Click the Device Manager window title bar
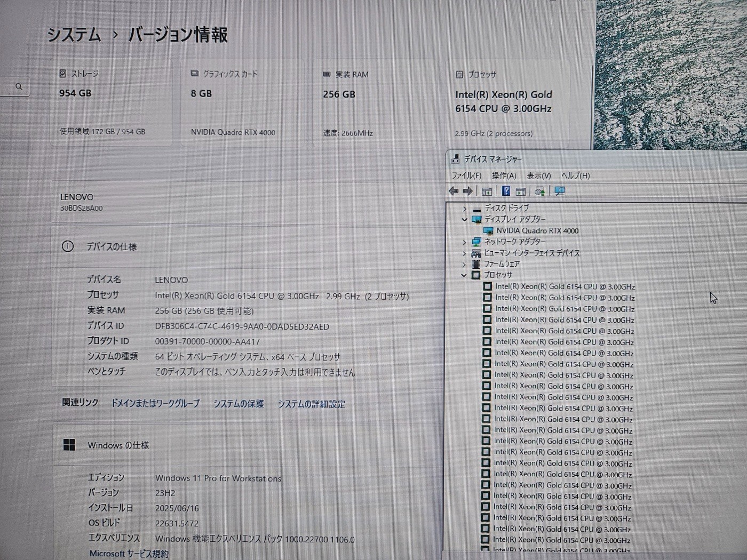Image resolution: width=747 pixels, height=560 pixels. (596, 159)
